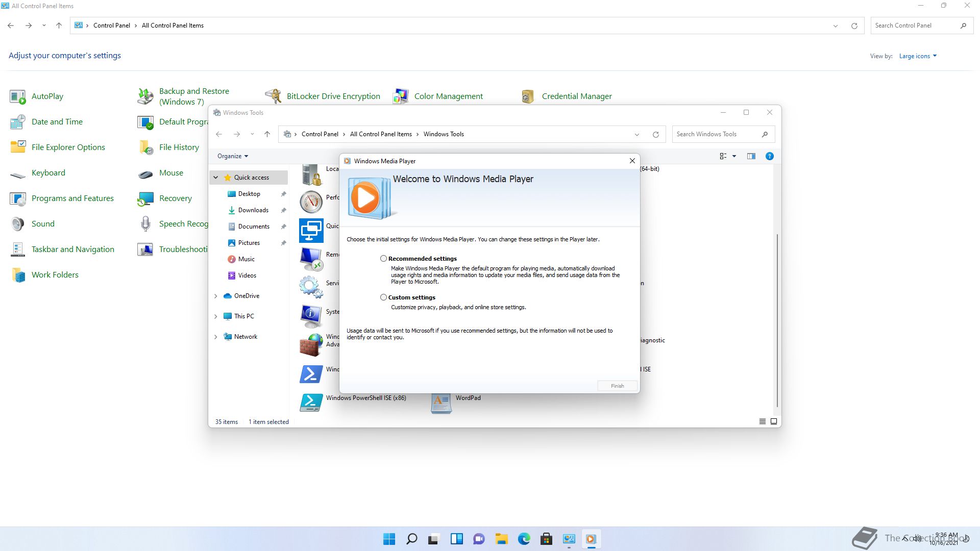Viewport: 980px width, 551px height.
Task: Switch to large icons view in Windows Tools status bar
Action: [x=774, y=421]
